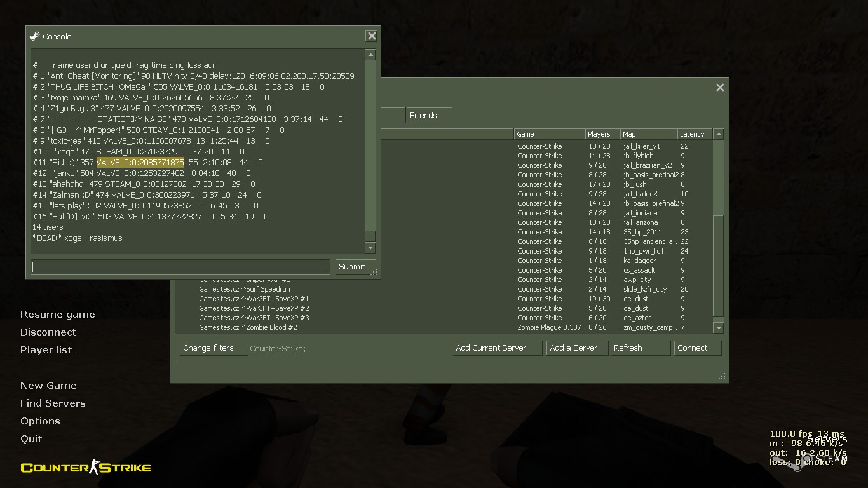Click Add a Server button
Image resolution: width=868 pixels, height=488 pixels.
pyautogui.click(x=576, y=348)
